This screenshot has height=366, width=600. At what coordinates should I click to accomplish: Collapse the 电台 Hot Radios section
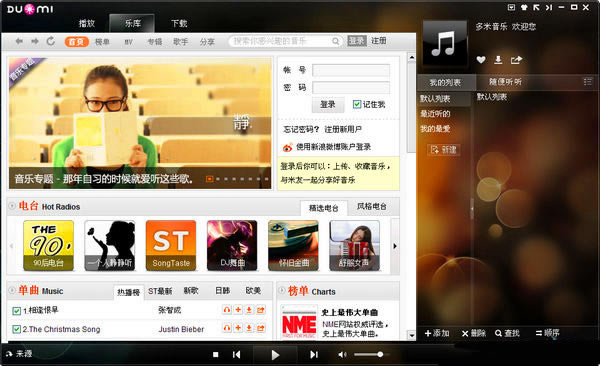click(x=12, y=206)
